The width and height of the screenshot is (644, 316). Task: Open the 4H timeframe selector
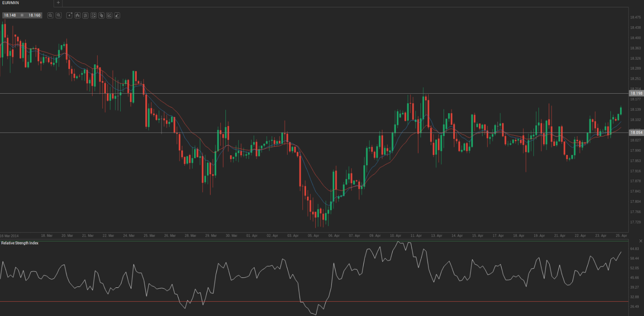[x=69, y=15]
